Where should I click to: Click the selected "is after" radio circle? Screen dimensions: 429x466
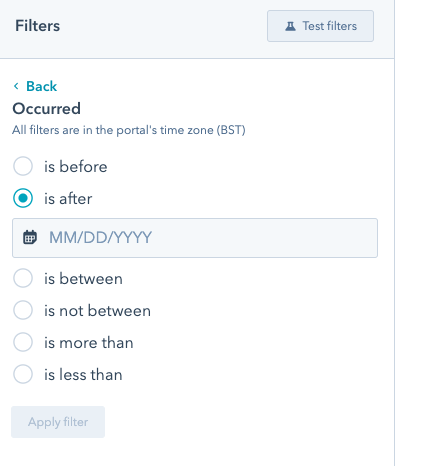click(23, 198)
